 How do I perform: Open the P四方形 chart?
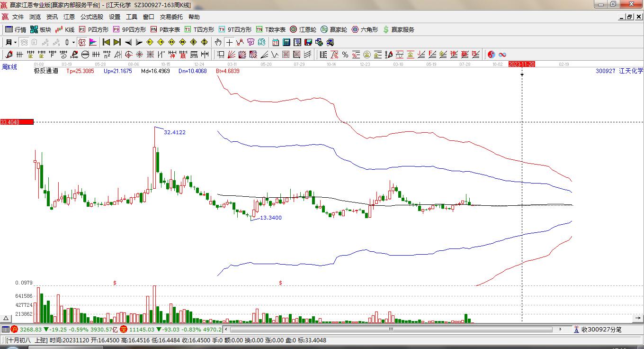[x=94, y=29]
